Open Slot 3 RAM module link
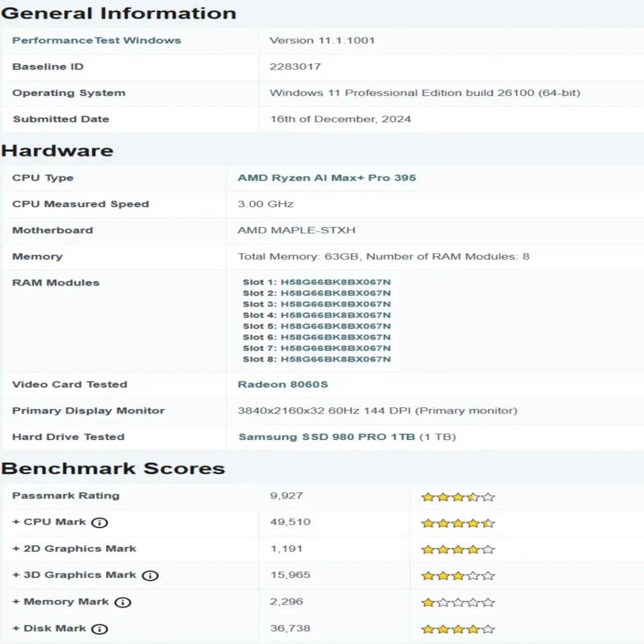 336,304
